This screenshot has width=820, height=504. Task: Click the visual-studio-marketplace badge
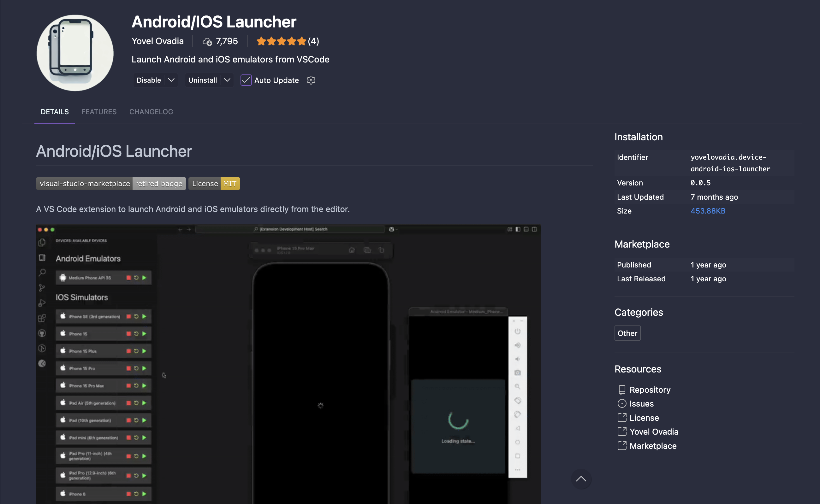point(84,183)
